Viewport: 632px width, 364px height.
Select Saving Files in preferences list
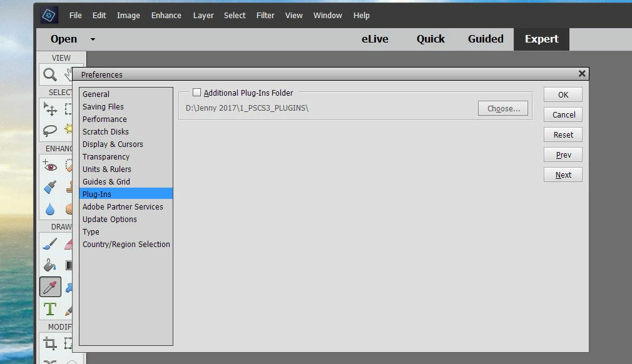[126, 107]
